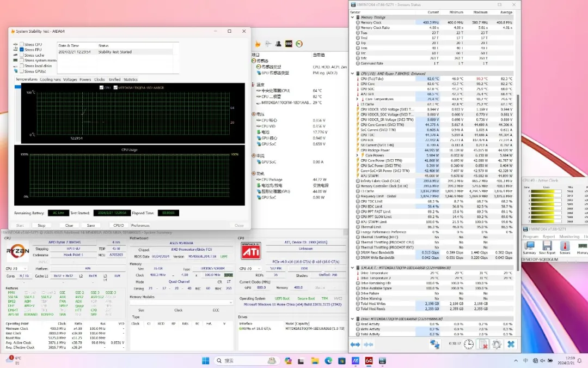Enable the Stress CPU checkbox
The height and width of the screenshot is (368, 588).
pyautogui.click(x=22, y=44)
